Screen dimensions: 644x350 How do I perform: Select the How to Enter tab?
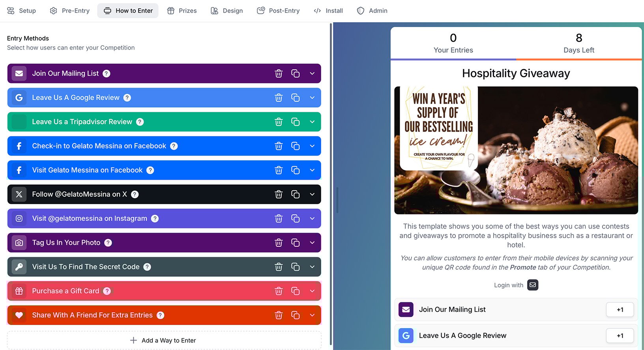click(x=128, y=11)
